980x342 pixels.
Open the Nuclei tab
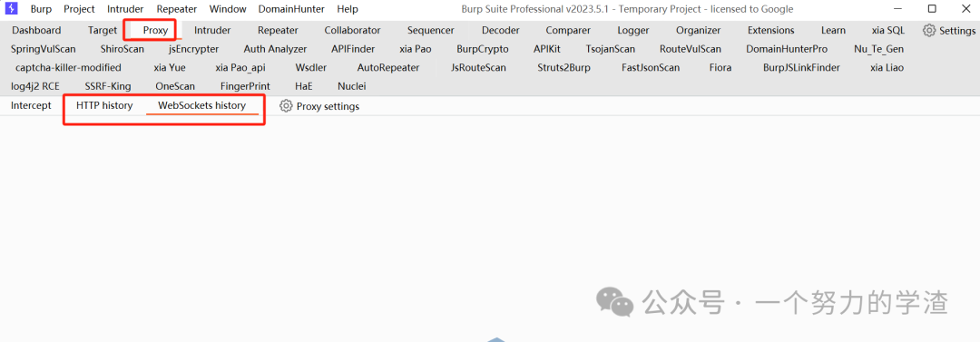pos(352,86)
